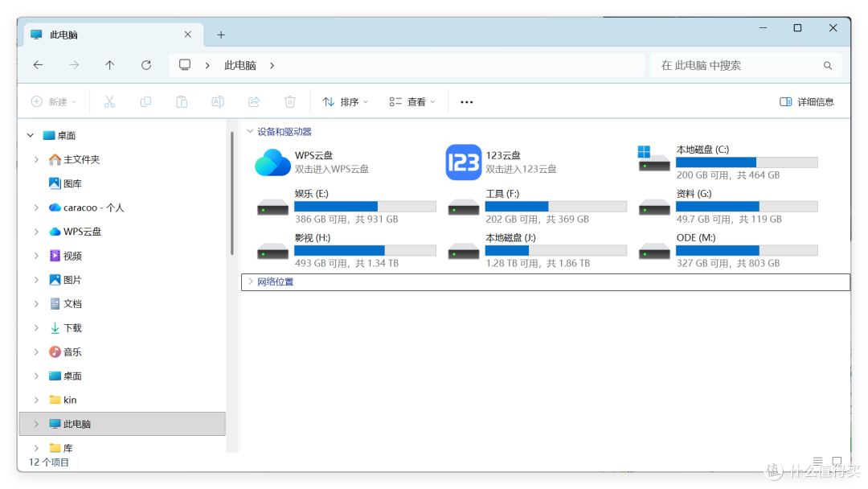
Task: Click the Copy icon in toolbar
Action: [145, 102]
